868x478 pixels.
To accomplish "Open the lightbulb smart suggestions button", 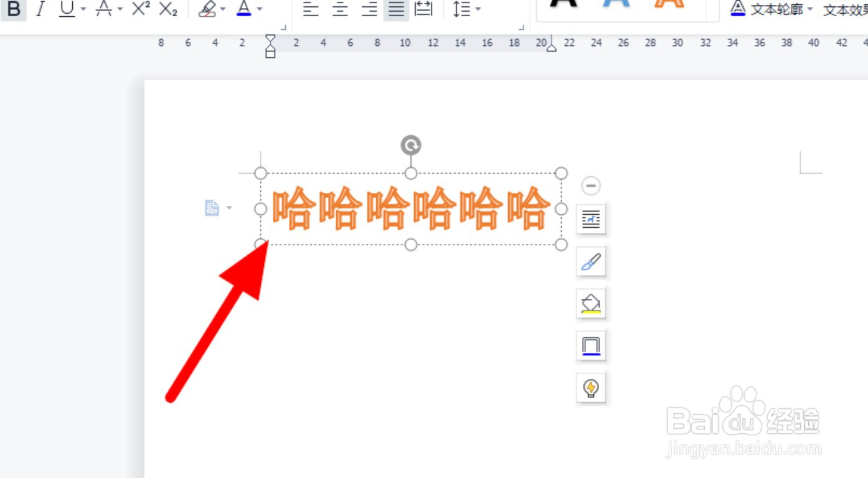I will point(591,388).
